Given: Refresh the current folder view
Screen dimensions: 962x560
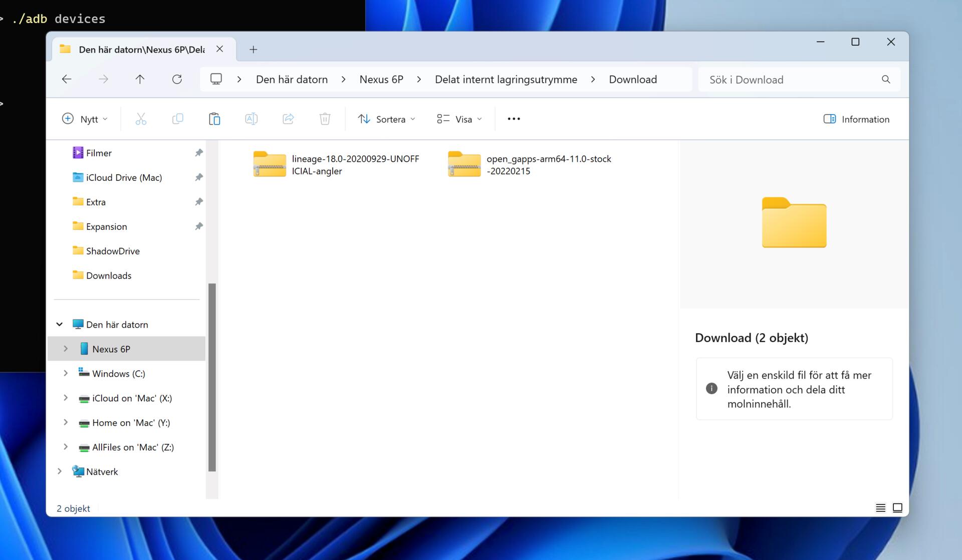Looking at the screenshot, I should (x=177, y=79).
